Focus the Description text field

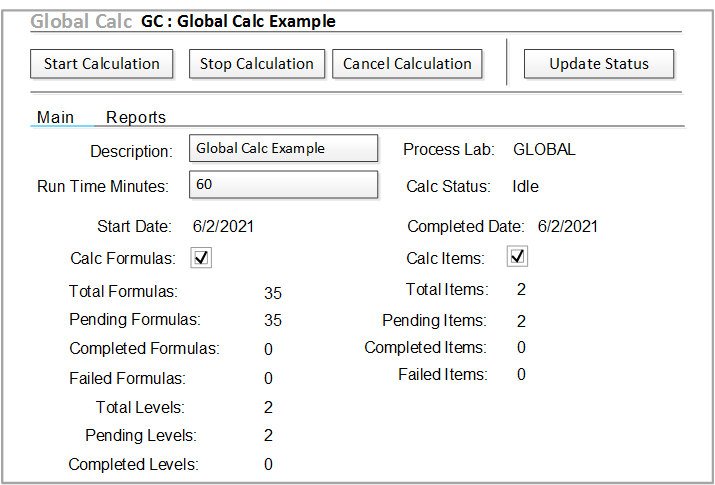284,148
